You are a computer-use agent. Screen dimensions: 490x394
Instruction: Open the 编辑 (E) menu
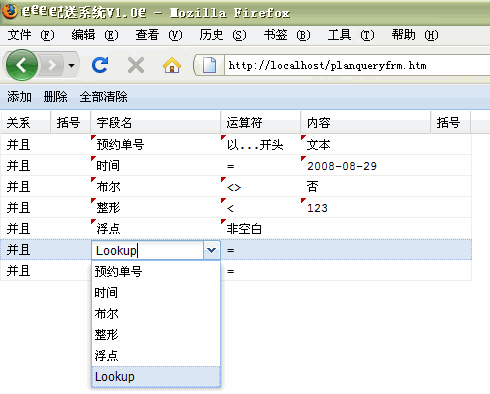95,35
